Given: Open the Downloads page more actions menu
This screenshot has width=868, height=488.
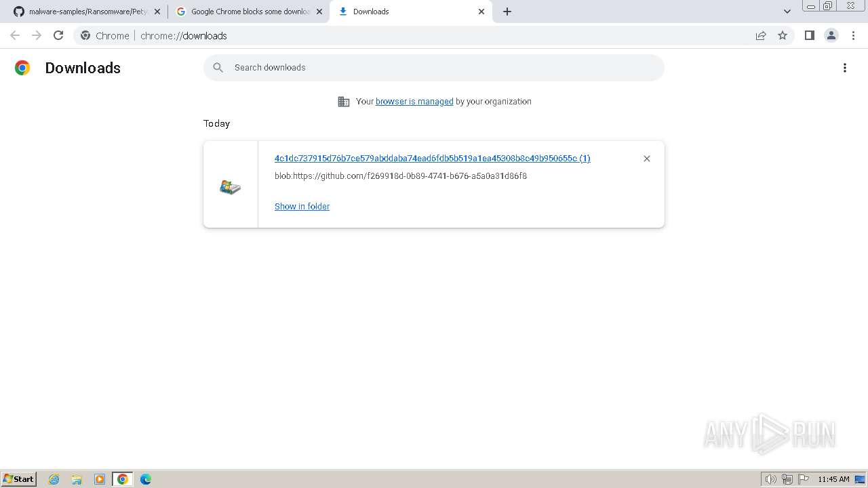Looking at the screenshot, I should click(845, 68).
